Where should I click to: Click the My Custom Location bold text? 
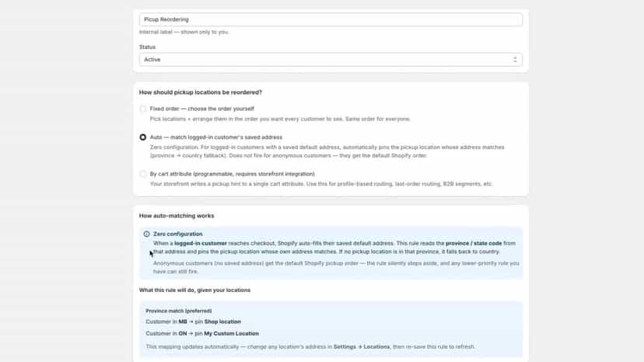(x=231, y=334)
